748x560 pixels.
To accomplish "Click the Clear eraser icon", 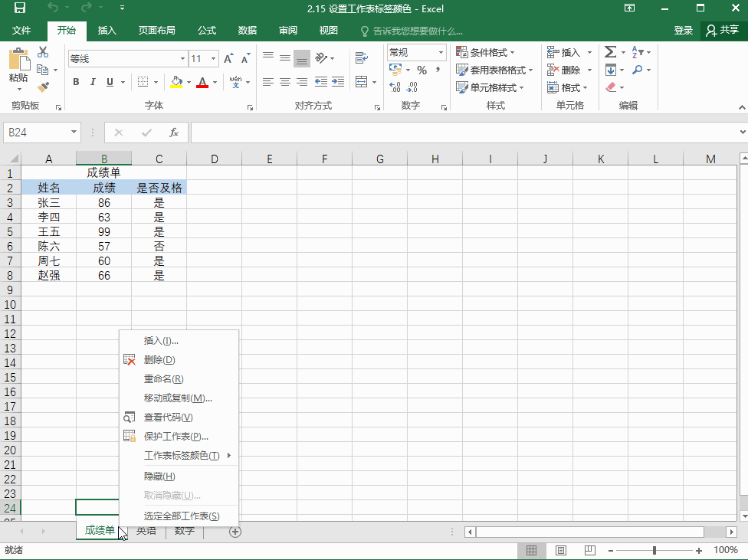I will tap(611, 87).
